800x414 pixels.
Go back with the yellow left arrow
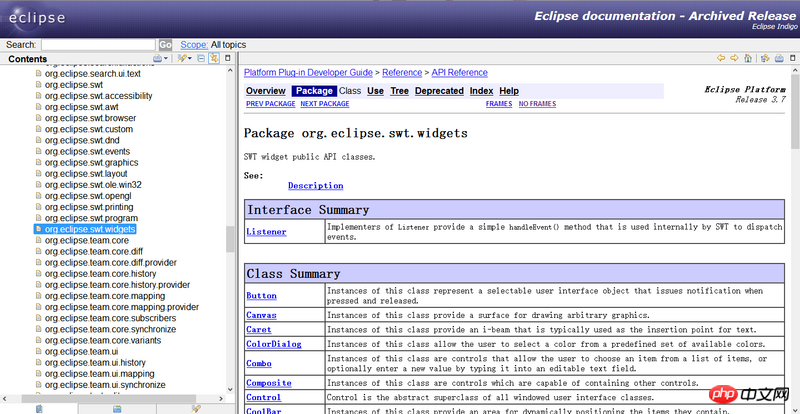[x=721, y=58]
